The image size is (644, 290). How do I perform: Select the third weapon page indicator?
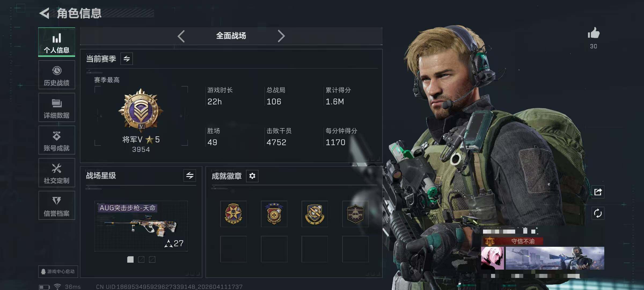click(152, 259)
